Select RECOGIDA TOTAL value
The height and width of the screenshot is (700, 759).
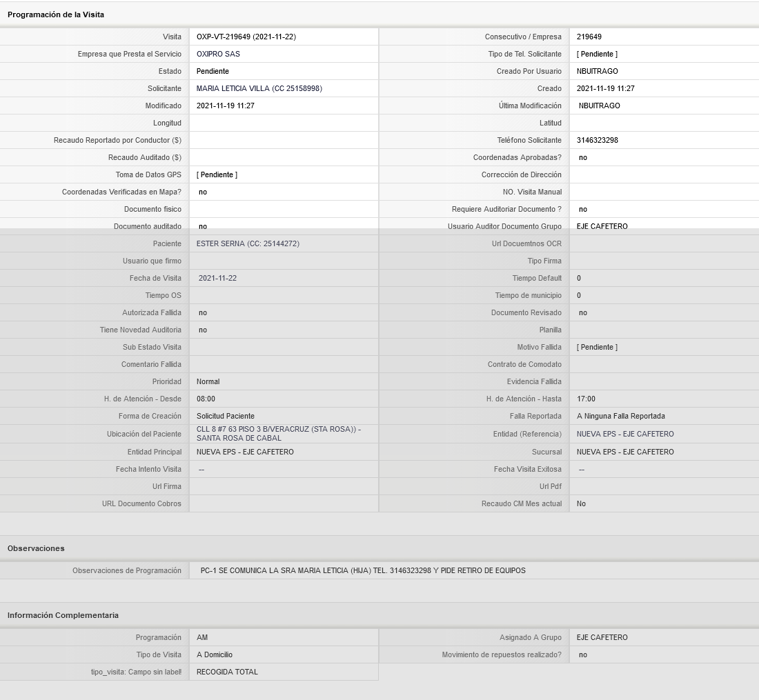coord(227,672)
